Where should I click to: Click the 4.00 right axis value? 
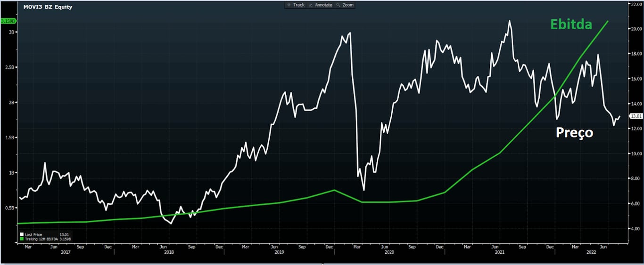click(x=636, y=228)
